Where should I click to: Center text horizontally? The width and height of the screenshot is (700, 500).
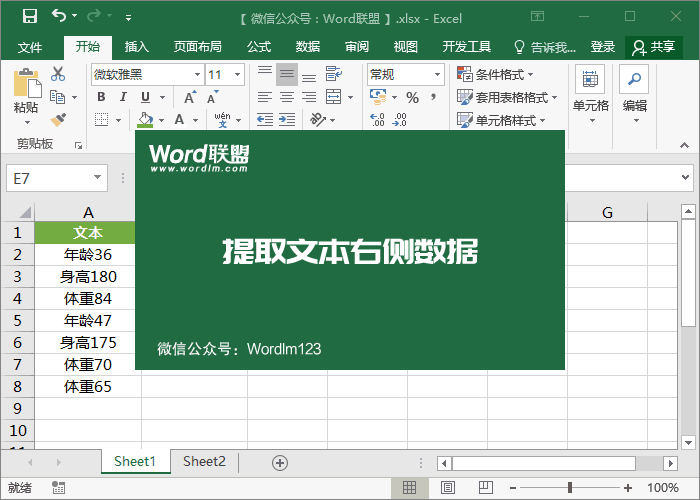coord(287,97)
